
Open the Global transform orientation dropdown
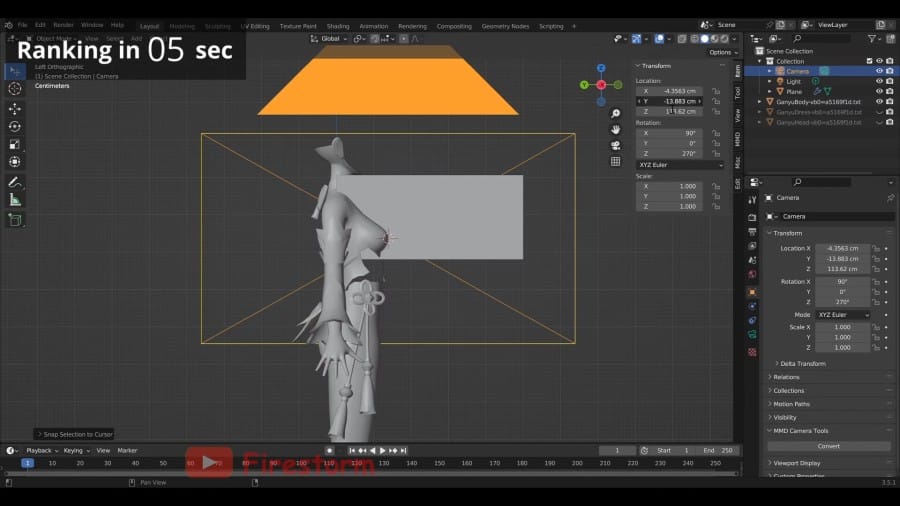tap(329, 38)
